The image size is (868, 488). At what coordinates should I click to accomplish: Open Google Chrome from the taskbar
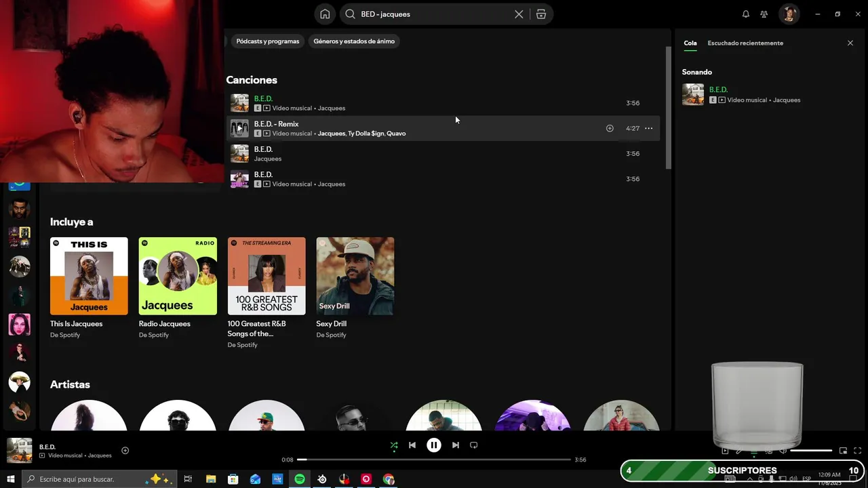(x=389, y=479)
